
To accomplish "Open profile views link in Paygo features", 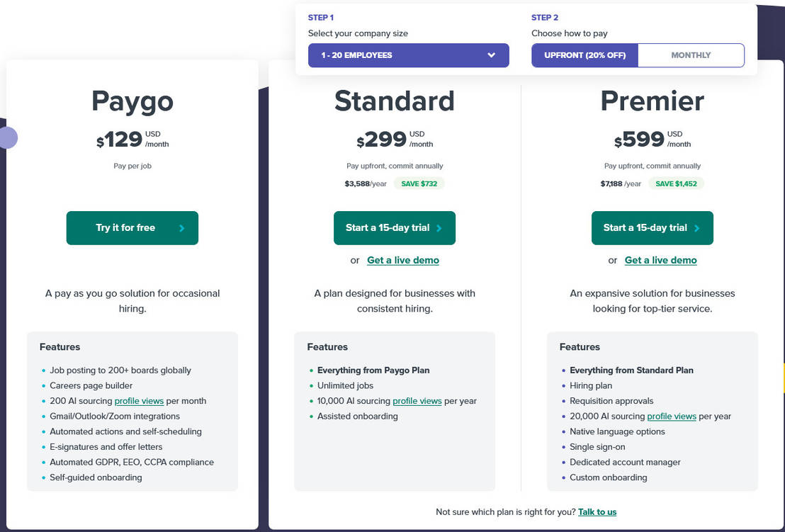I will click(x=139, y=401).
